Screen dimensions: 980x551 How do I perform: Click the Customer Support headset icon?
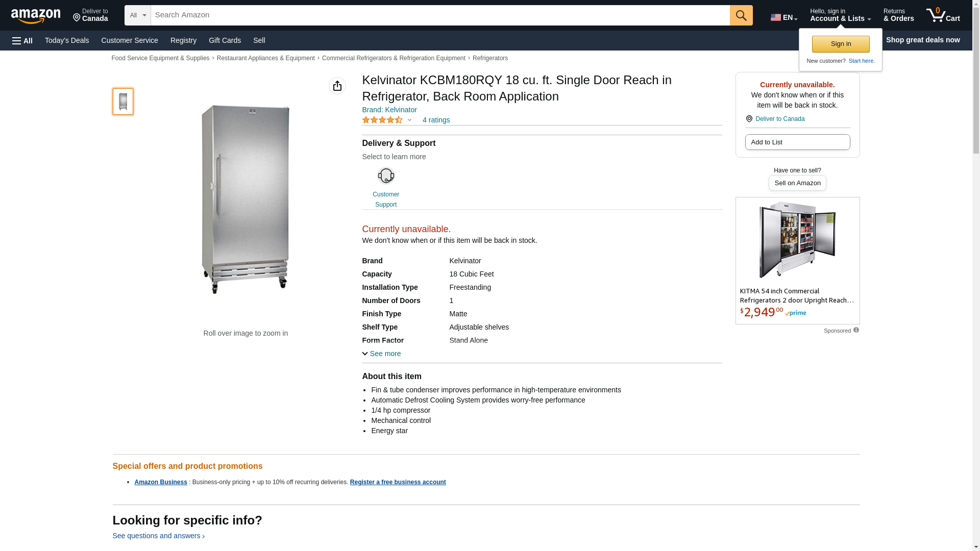tap(386, 176)
